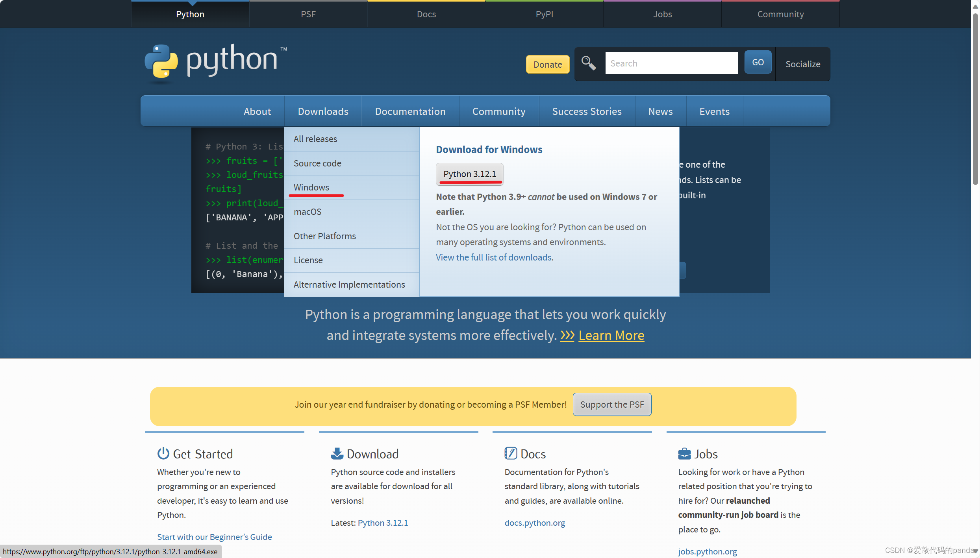Click the Docs notepad icon
Screen dimensions: 980x558
click(x=510, y=453)
